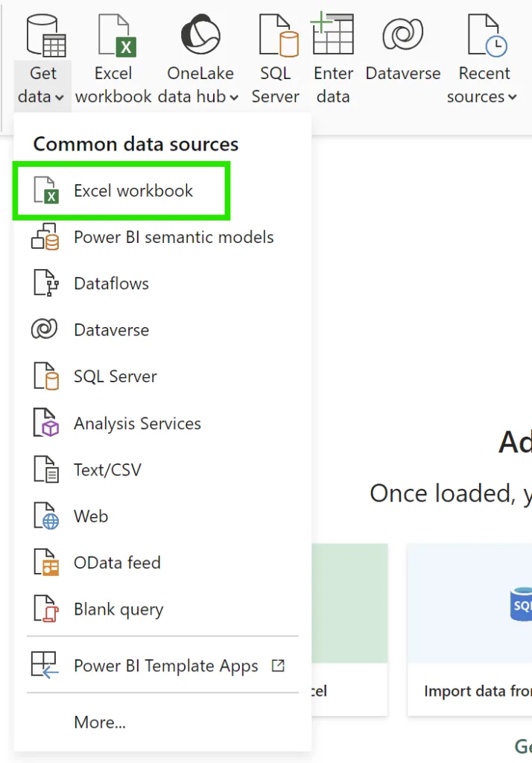The image size is (532, 763).
Task: Click the Dataflows menu icon
Action: click(x=46, y=283)
